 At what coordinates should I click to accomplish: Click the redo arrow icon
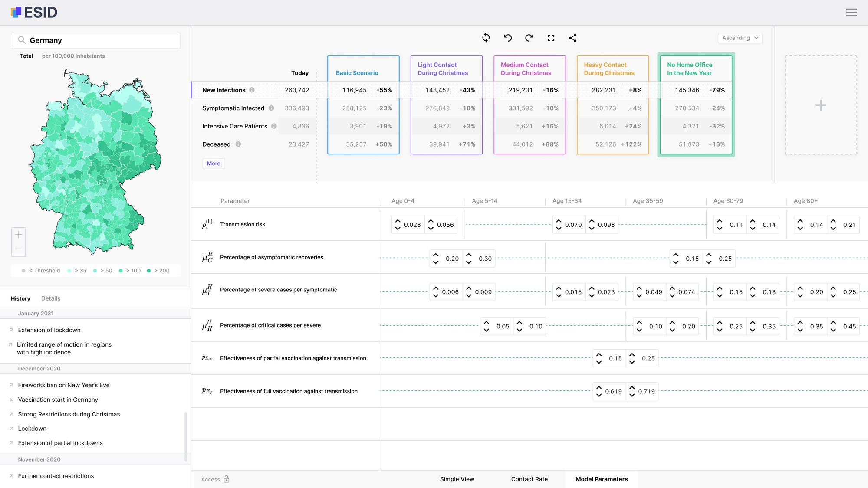click(529, 38)
